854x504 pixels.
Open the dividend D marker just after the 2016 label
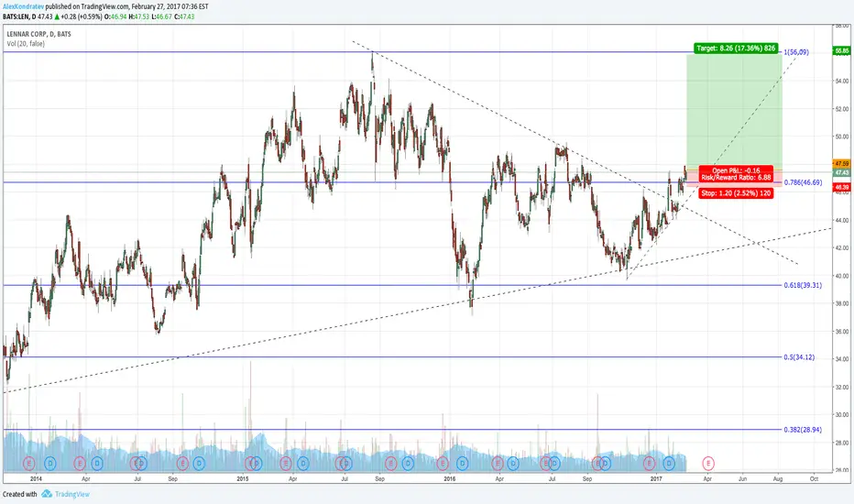(x=462, y=464)
